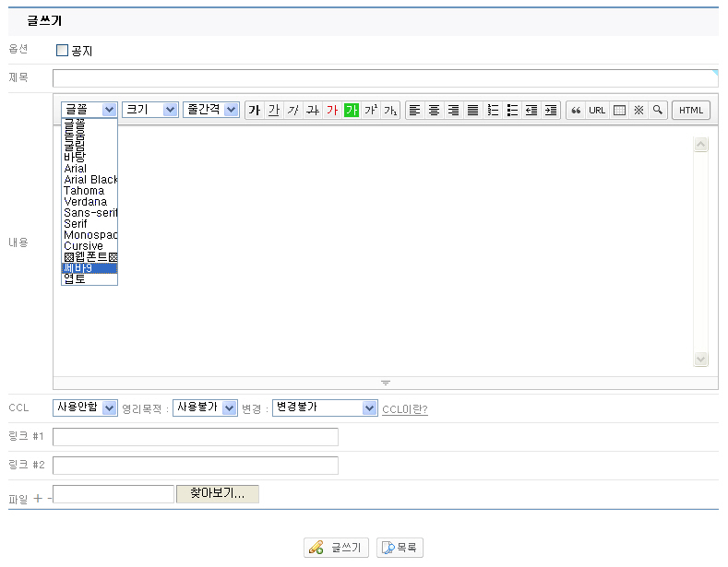
Task: Switch editor to HTML mode
Action: click(x=691, y=110)
